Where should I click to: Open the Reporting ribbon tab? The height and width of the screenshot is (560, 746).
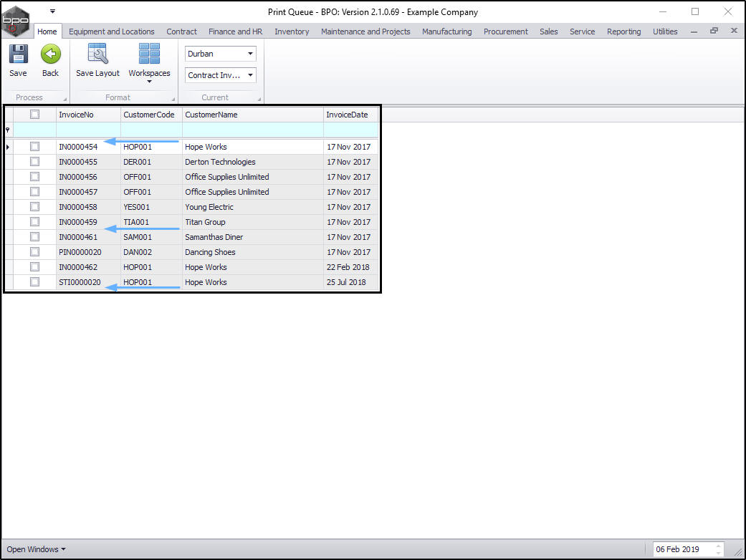tap(623, 32)
